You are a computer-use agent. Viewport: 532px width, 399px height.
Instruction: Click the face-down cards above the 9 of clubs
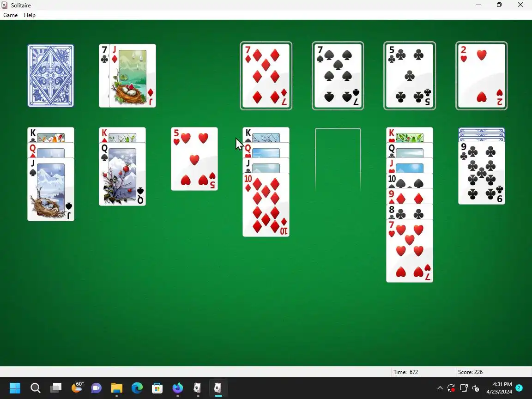pos(482,134)
